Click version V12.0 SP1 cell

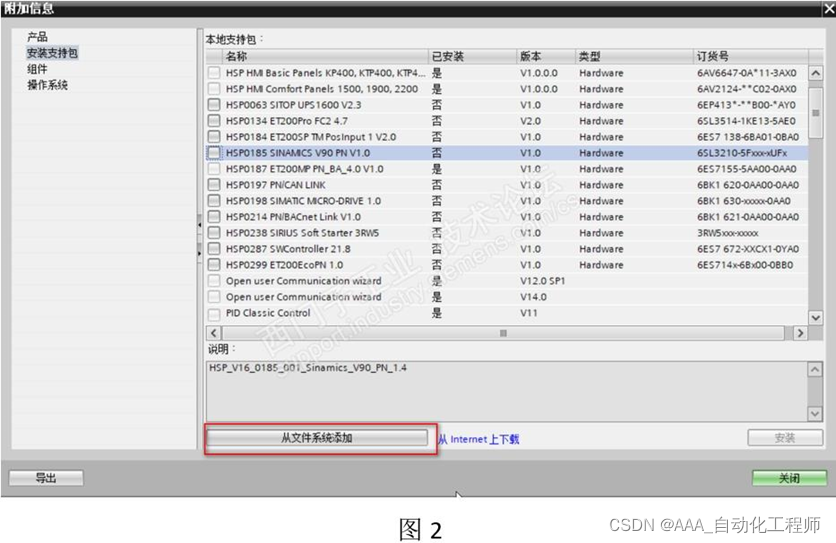pyautogui.click(x=542, y=281)
